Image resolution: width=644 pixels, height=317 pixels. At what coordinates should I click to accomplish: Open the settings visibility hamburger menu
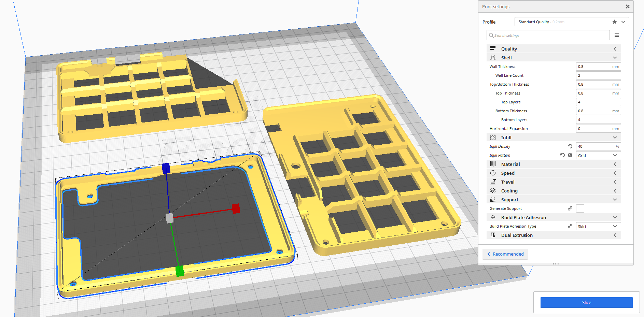coord(617,35)
